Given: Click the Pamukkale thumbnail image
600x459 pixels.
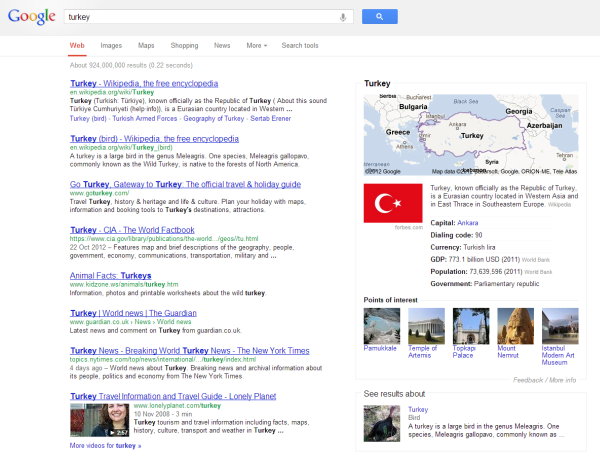Looking at the screenshot, I should [x=382, y=326].
